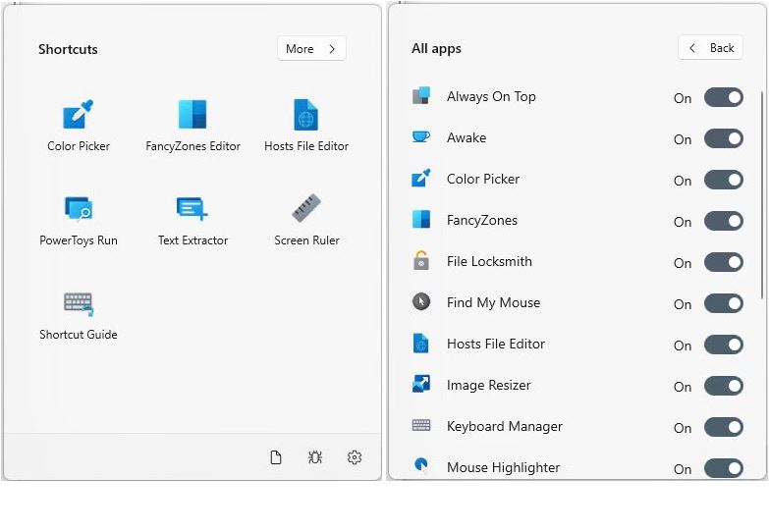Click Mouse Highlighter icon
Image resolution: width=769 pixels, height=532 pixels.
pos(420,464)
